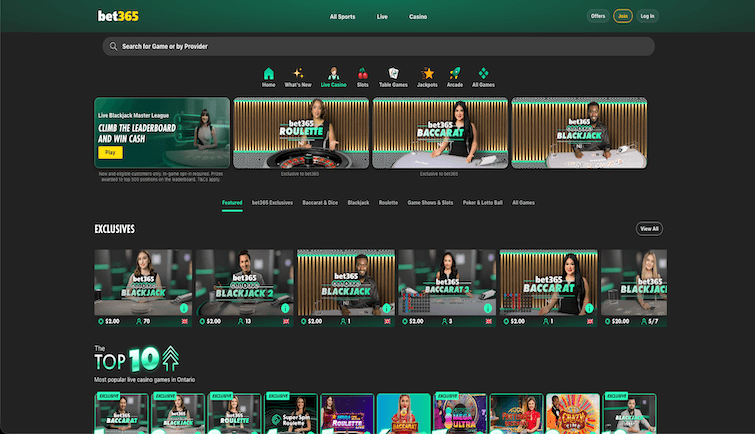
Task: Open first Top 10 Baccarat tile
Action: click(x=121, y=413)
